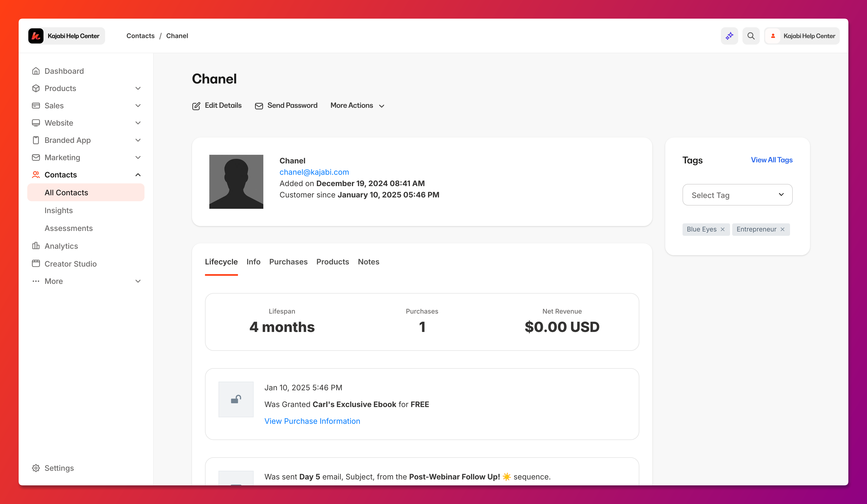The height and width of the screenshot is (504, 867).
Task: Click the Contacts breadcrumb link
Action: coord(140,36)
